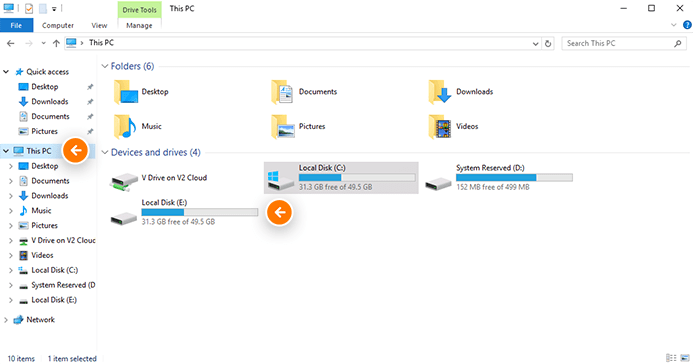
Task: Open Local Disk (E:) in sidebar tree
Action: pos(53,300)
